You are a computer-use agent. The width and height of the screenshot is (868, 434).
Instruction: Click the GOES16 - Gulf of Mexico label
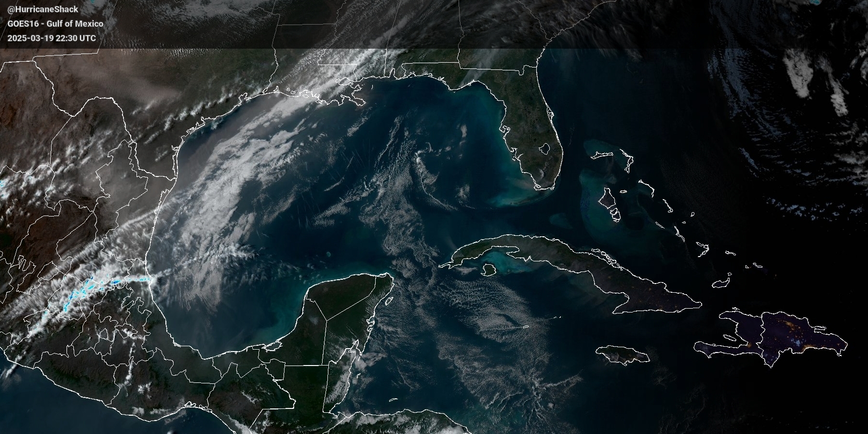click(55, 24)
